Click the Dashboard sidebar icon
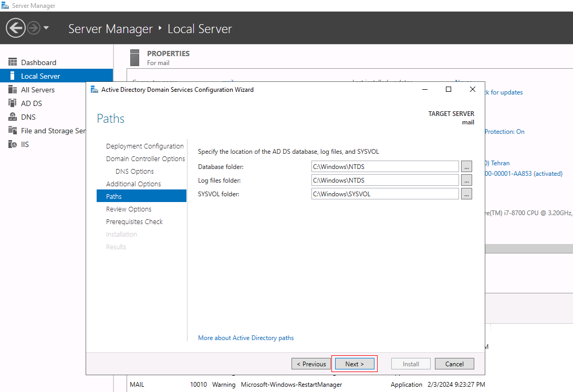This screenshot has height=392, width=573. coord(13,62)
